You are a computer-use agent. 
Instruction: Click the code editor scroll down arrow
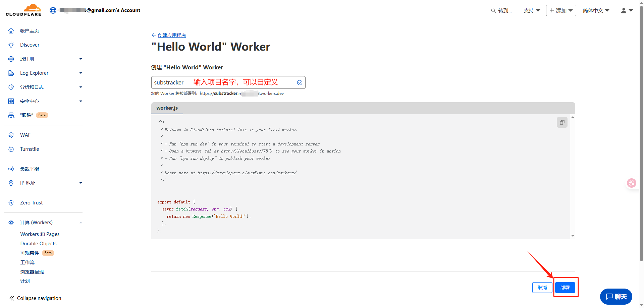(x=573, y=236)
